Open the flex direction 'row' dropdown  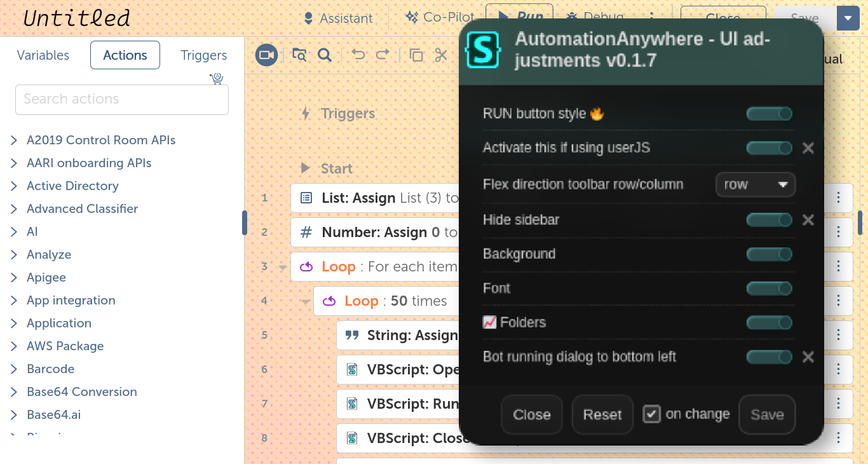tap(756, 184)
